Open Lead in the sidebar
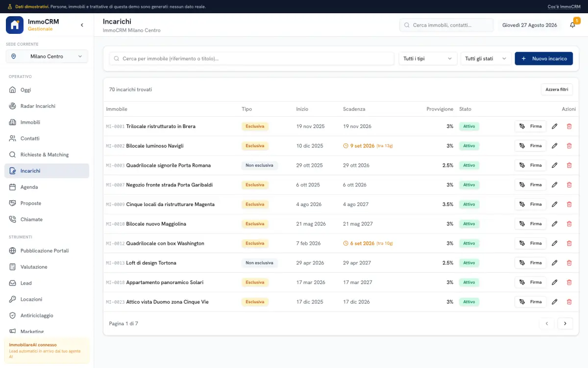Viewport: 588px width, 368px height. click(x=47, y=283)
